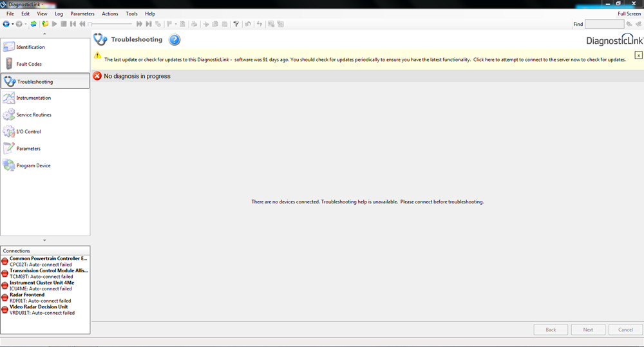Click the Copy toolbar icon

tap(215, 24)
